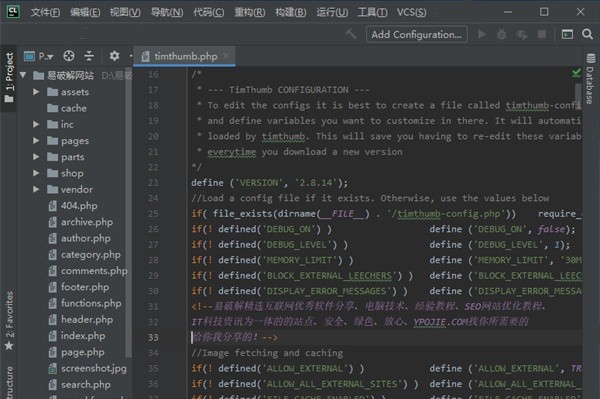Open the 导航(N) menu
600x399 pixels.
pos(167,12)
